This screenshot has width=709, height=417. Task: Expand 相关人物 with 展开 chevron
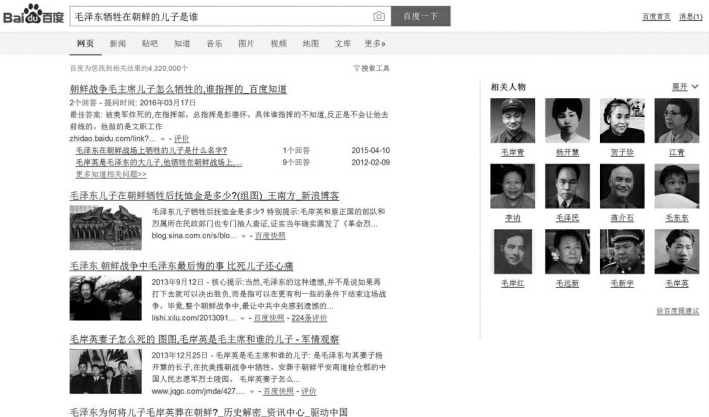coord(695,86)
